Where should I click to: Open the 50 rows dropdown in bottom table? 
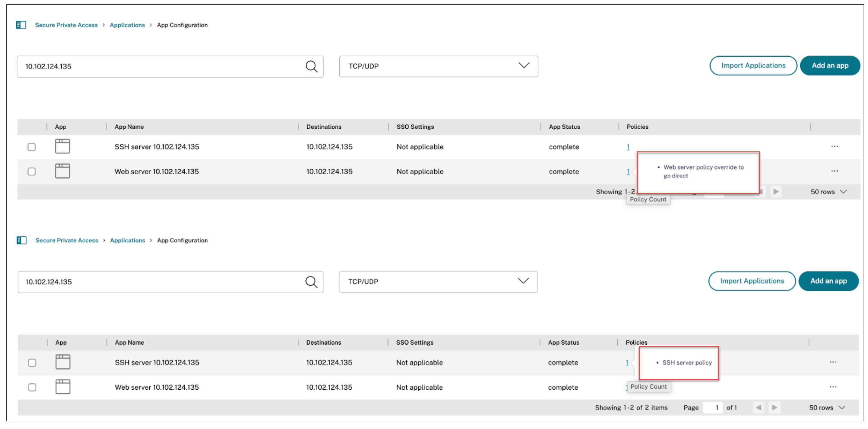click(827, 407)
